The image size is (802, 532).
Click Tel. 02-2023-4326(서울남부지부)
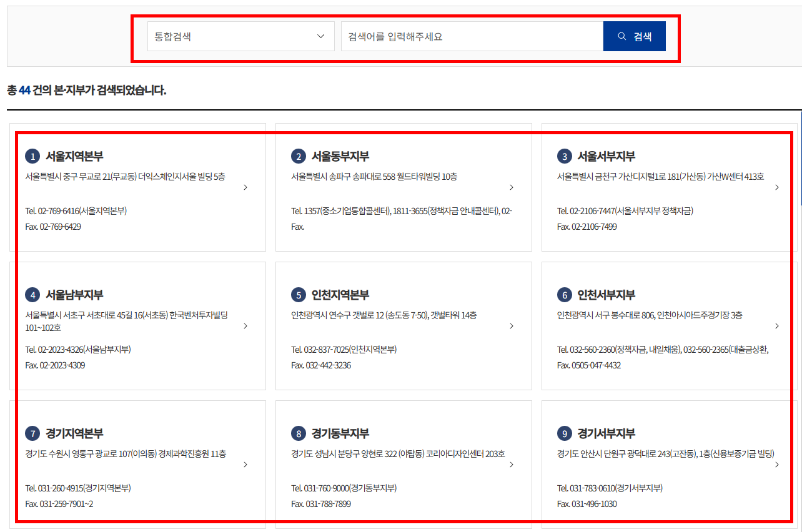click(x=78, y=350)
